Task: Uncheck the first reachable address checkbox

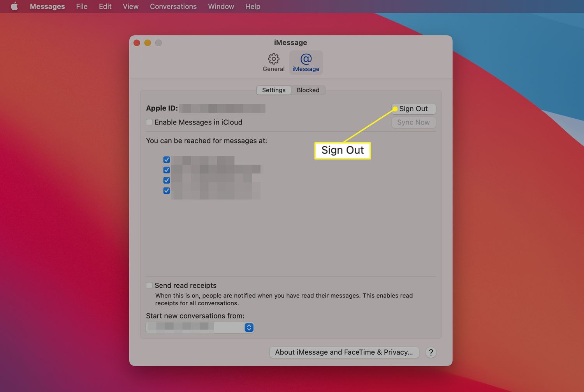Action: tap(167, 160)
